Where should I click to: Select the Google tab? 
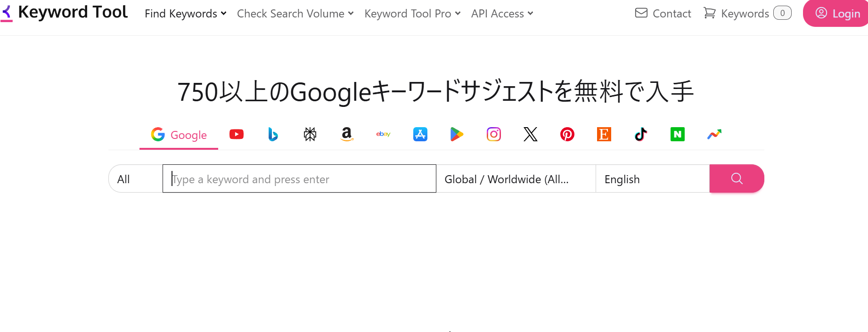[x=179, y=135]
